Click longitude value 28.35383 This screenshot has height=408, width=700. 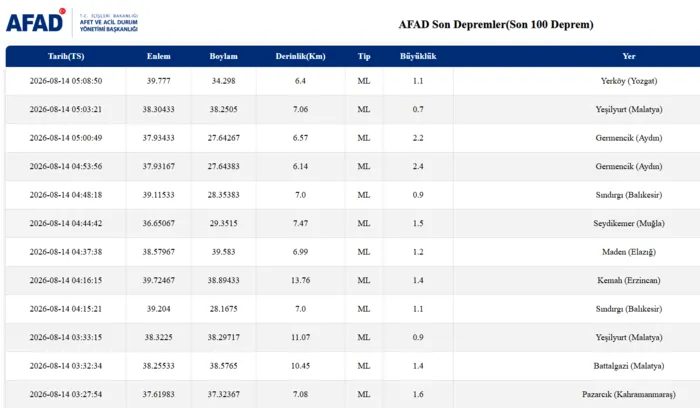pyautogui.click(x=224, y=195)
